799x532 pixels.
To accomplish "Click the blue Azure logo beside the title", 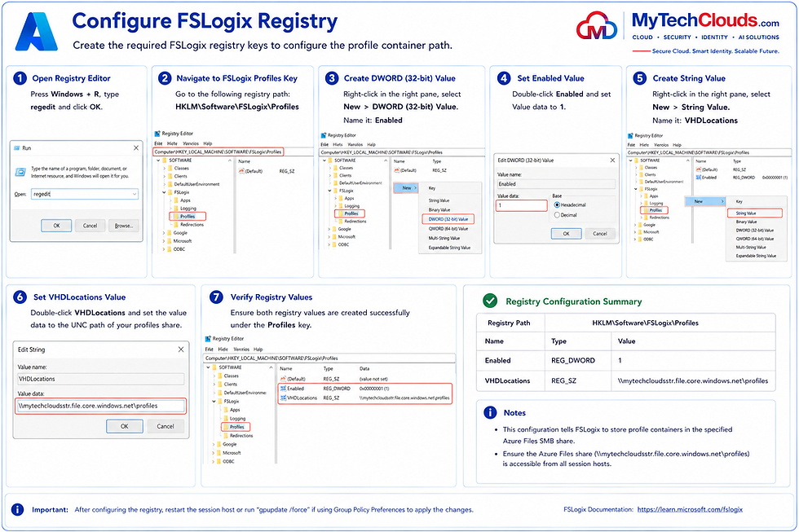I will pyautogui.click(x=36, y=31).
